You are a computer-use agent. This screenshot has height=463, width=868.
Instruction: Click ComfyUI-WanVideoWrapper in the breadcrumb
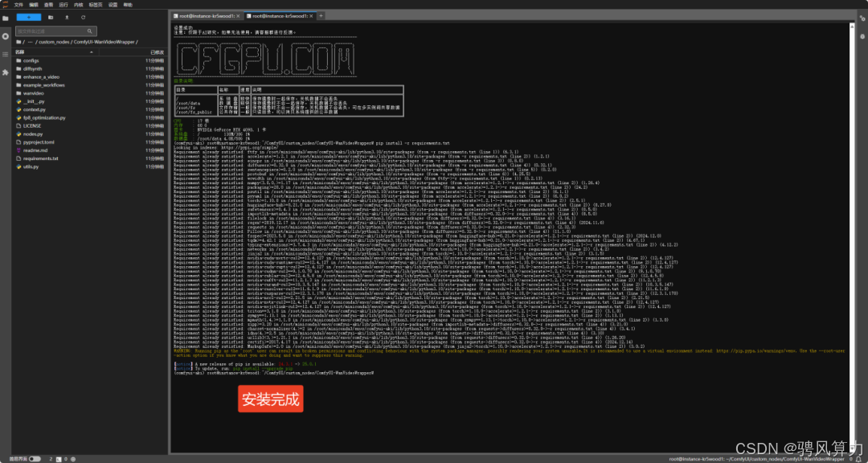coord(104,42)
